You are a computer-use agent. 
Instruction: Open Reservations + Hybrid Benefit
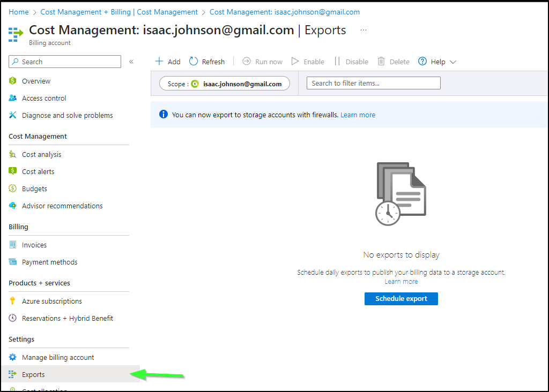(68, 318)
